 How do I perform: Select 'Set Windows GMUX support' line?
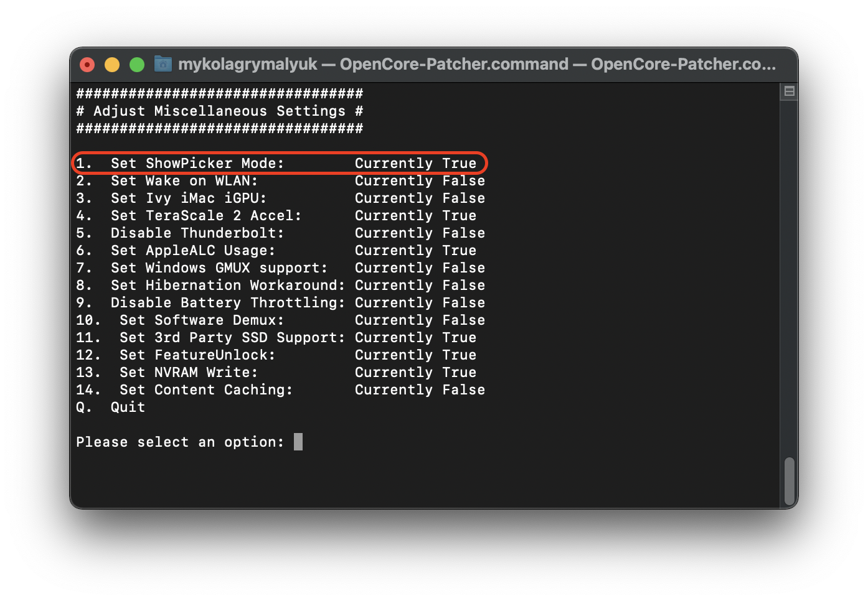219,268
